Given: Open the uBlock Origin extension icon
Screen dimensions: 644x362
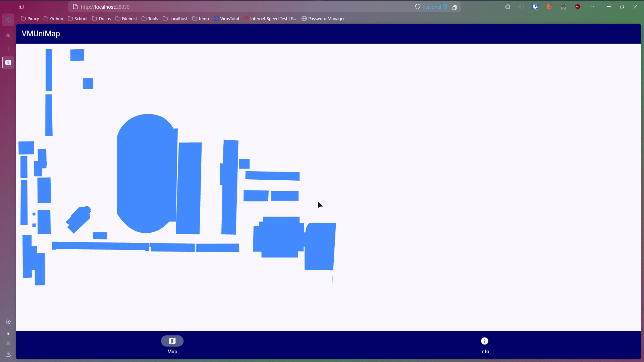Looking at the screenshot, I should (x=578, y=7).
